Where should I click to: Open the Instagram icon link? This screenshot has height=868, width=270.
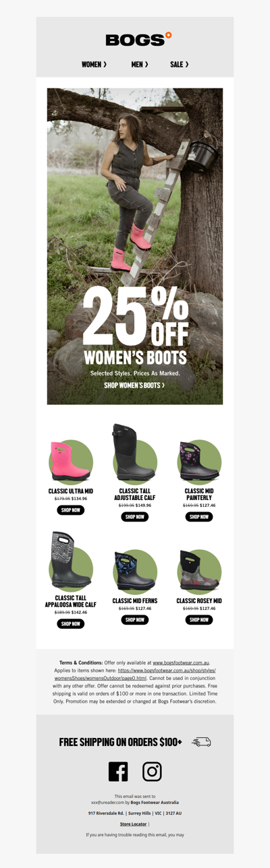(x=152, y=772)
